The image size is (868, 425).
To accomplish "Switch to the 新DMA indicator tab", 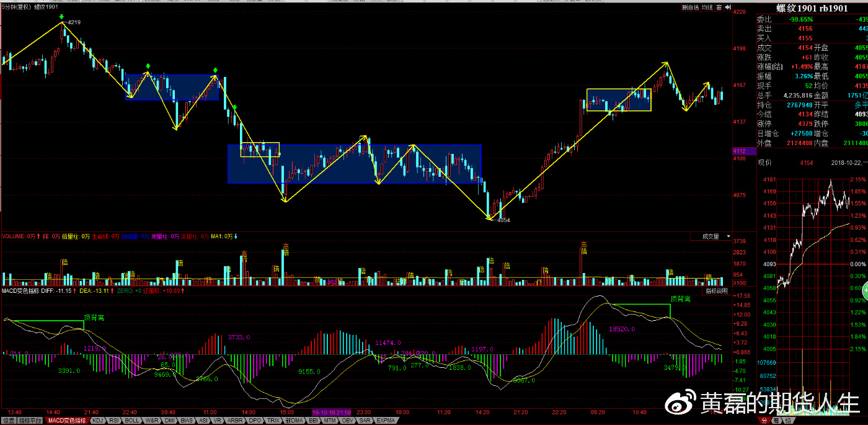I will tap(294, 420).
